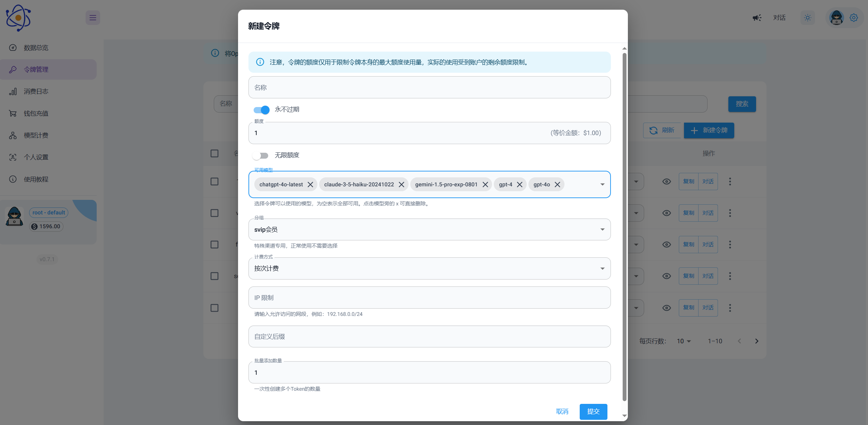Remove gpt-4o model chip
Viewport: 868px width, 425px height.
tap(558, 185)
